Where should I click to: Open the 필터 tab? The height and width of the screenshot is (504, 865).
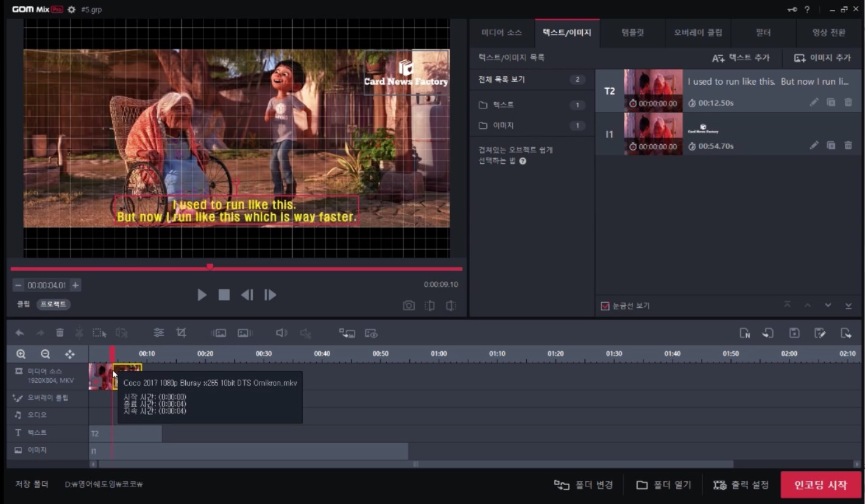(x=763, y=33)
